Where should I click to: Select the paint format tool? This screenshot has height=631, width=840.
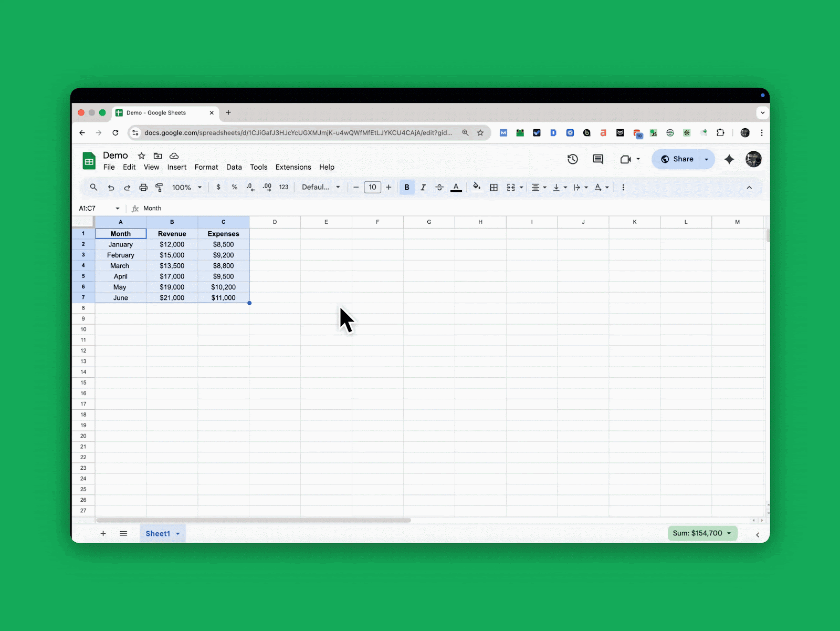pyautogui.click(x=160, y=187)
